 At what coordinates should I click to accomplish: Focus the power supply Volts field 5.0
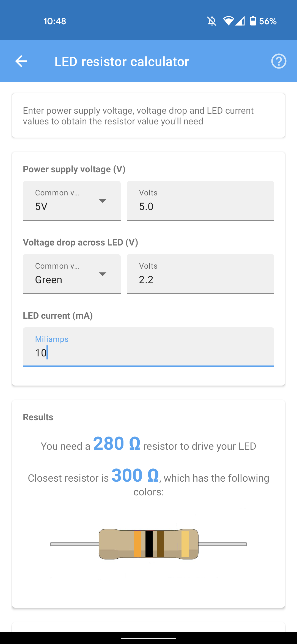tap(200, 201)
